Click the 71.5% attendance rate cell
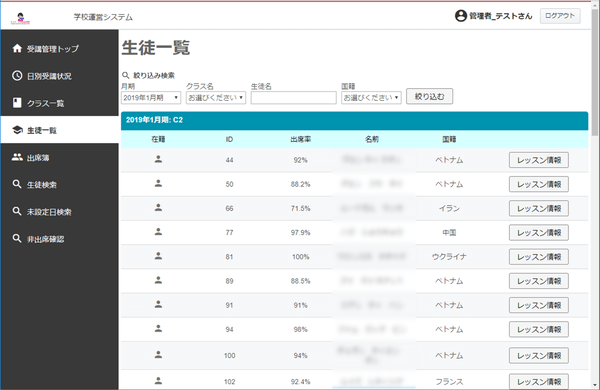600x390 pixels. click(x=300, y=209)
